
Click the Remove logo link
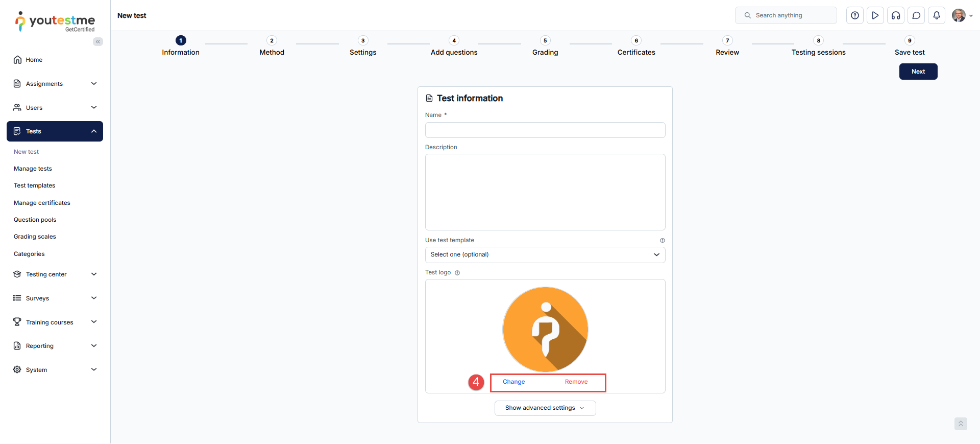click(x=576, y=382)
